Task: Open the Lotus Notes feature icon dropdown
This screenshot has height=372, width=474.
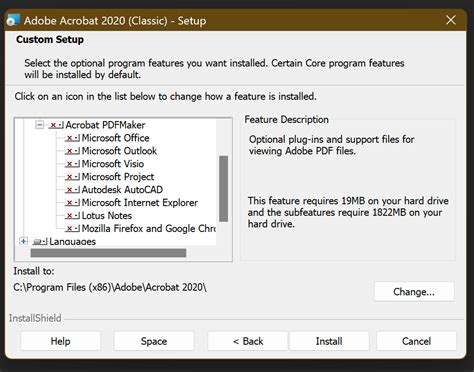Action: [x=72, y=216]
